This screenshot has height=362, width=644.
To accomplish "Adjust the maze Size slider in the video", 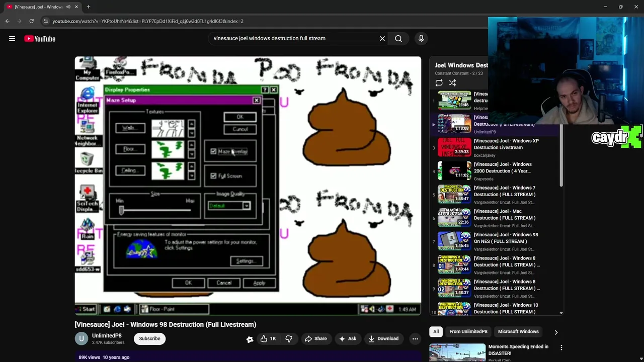I will (x=121, y=211).
